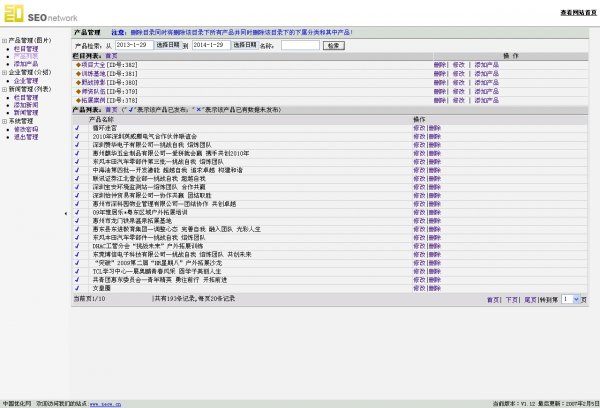Viewport: 600px width, 408px height.
Task: Expand 产品管理(图片) tree node
Action: [x=5, y=40]
